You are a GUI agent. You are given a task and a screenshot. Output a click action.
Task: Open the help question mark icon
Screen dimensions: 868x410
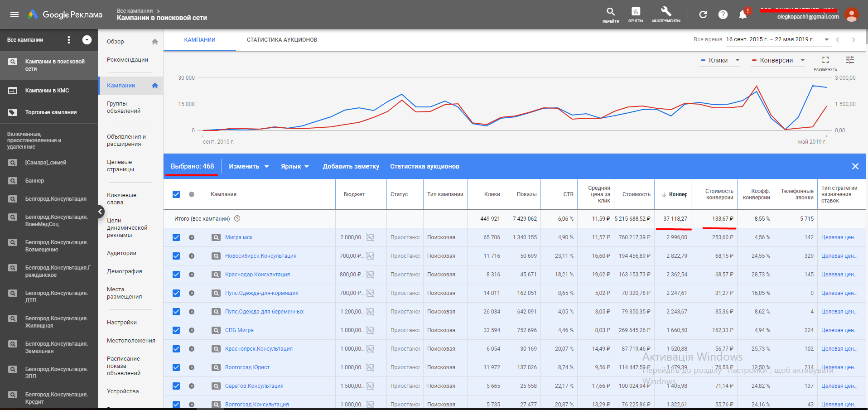723,14
